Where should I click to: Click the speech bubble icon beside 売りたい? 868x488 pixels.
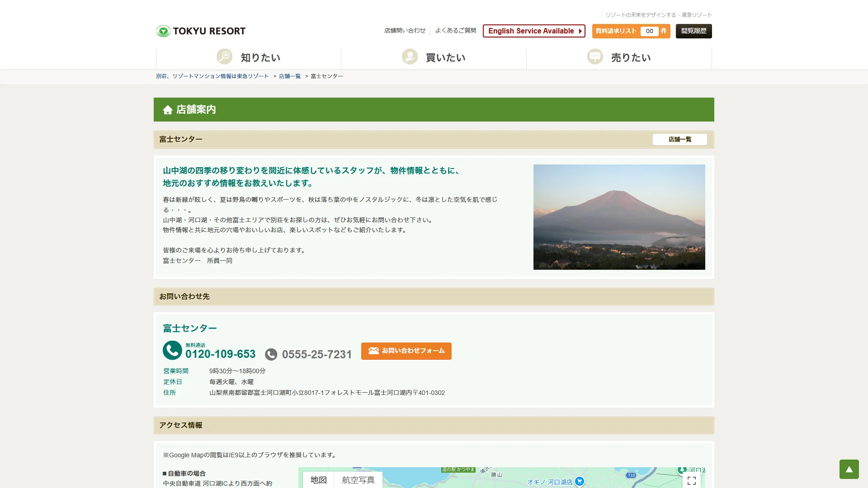(595, 56)
